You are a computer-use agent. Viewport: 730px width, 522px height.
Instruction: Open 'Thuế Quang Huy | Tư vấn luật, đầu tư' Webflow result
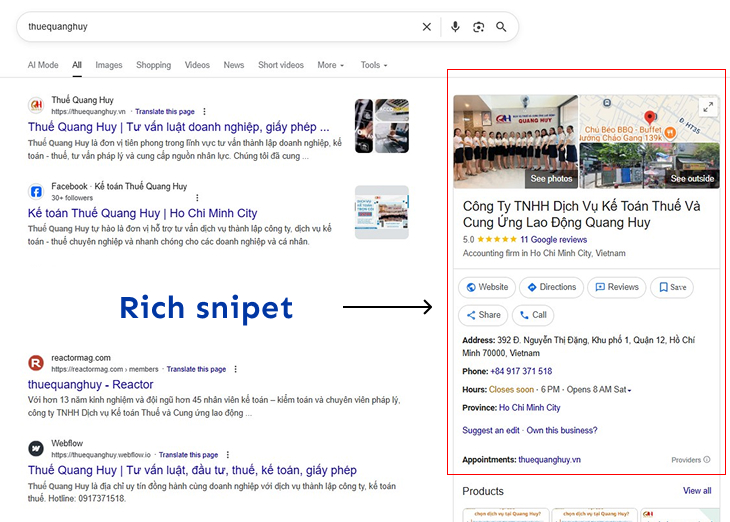(192, 470)
